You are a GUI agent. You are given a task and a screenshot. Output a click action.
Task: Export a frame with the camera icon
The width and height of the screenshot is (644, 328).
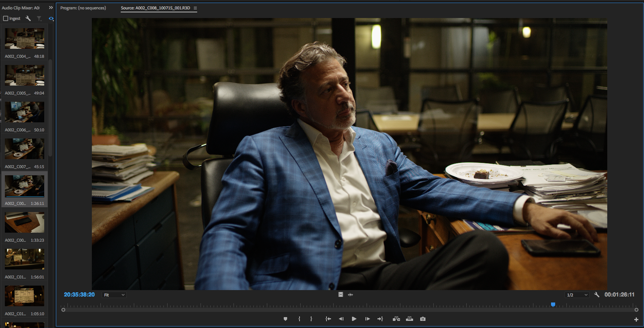[x=423, y=319]
